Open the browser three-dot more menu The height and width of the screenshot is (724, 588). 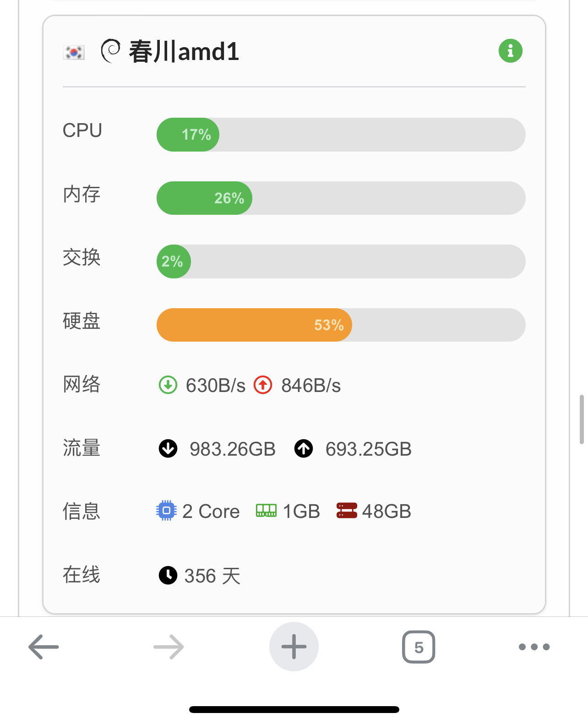click(x=534, y=647)
